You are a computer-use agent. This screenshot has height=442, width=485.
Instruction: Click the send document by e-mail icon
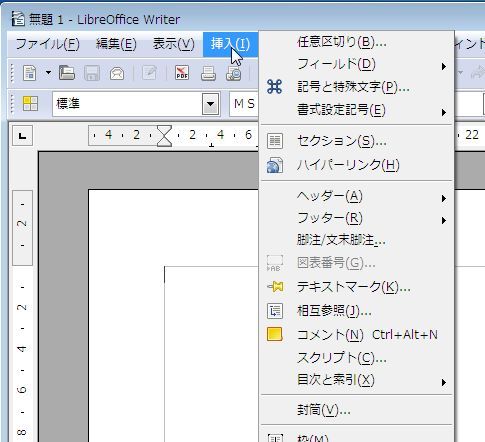(x=117, y=73)
